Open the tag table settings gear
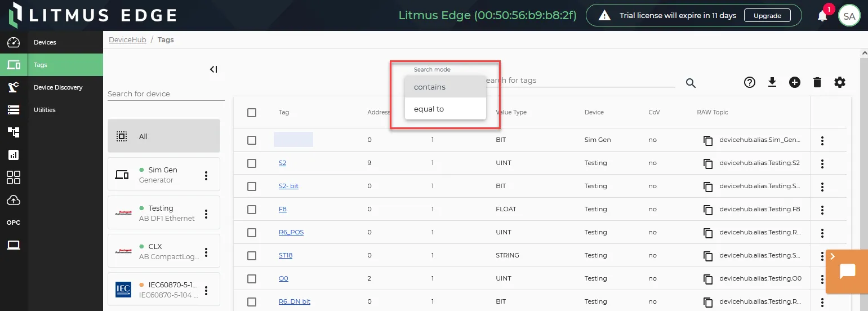The image size is (868, 311). point(840,83)
